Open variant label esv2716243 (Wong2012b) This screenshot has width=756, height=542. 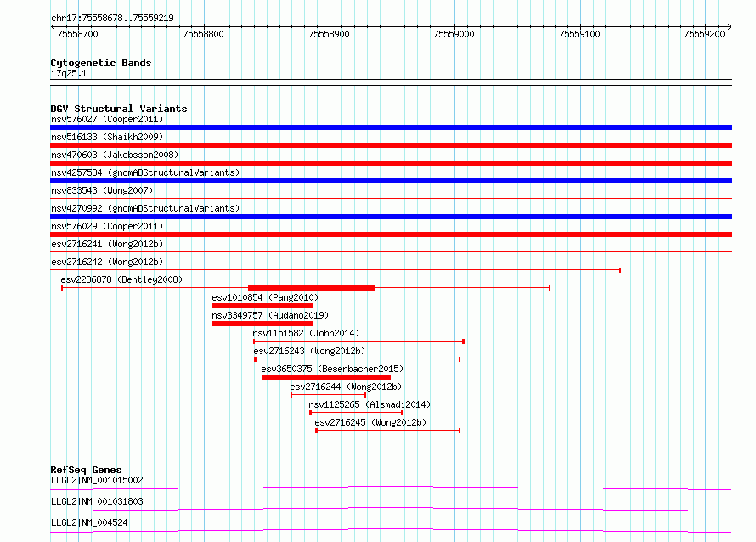309,351
